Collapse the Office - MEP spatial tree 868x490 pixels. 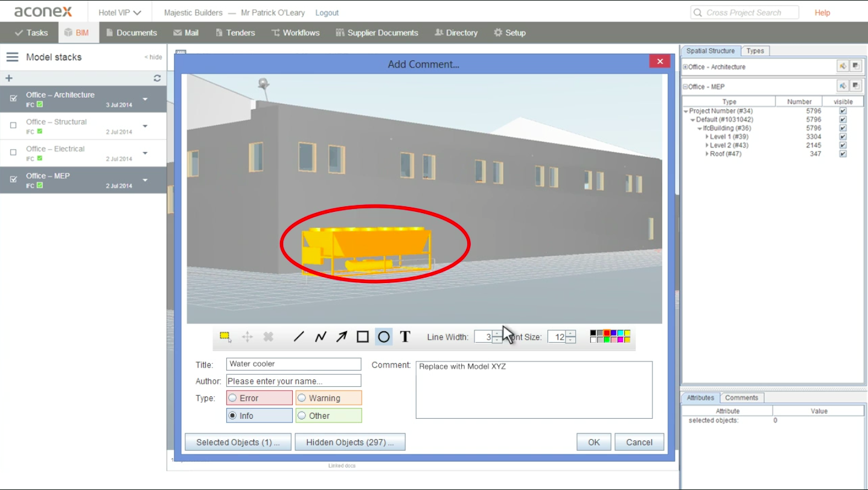(686, 87)
